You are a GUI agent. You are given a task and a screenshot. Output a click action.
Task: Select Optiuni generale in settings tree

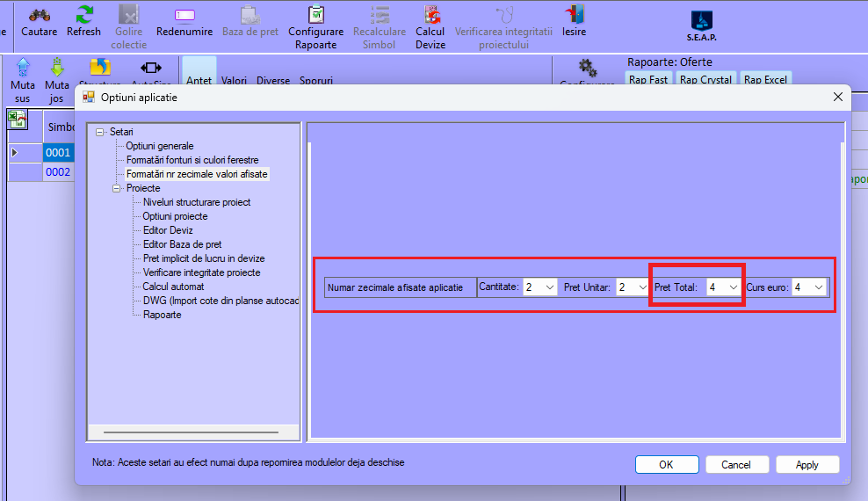pyautogui.click(x=159, y=146)
